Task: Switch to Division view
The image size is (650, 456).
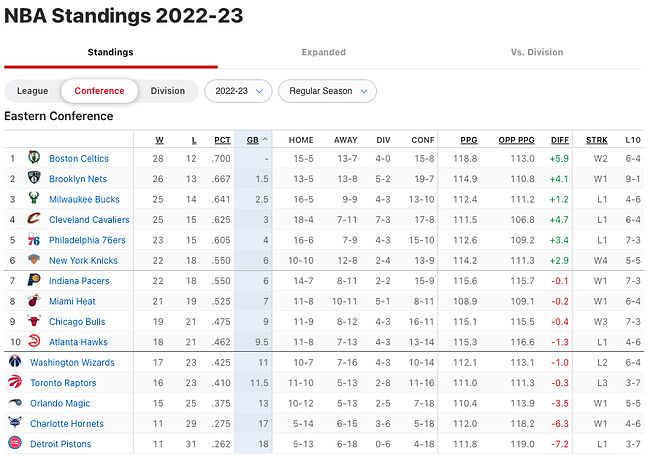Action: point(168,91)
